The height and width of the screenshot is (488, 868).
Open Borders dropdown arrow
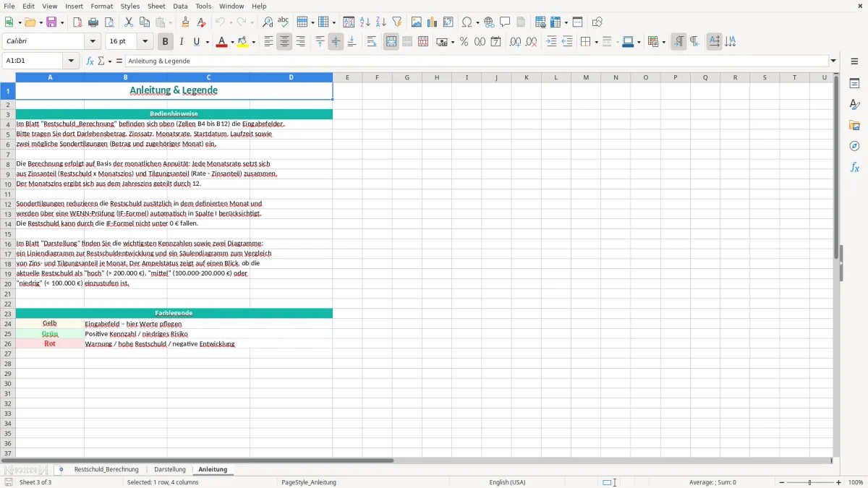click(596, 42)
